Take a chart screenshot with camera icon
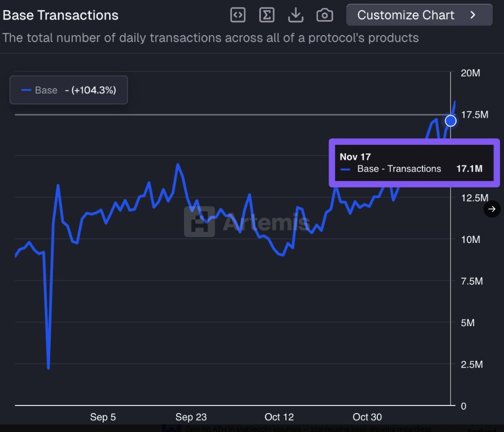The width and height of the screenshot is (504, 432). coord(324,15)
